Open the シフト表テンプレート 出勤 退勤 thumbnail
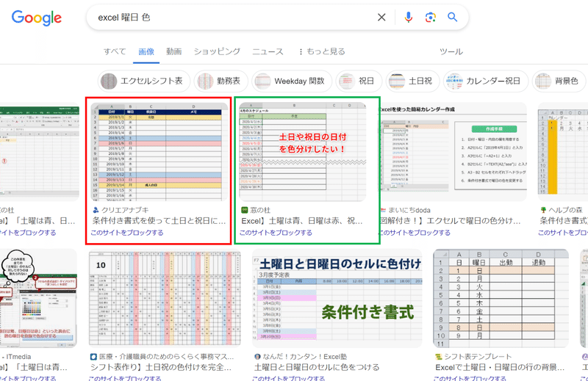The width and height of the screenshot is (588, 381). [x=501, y=299]
